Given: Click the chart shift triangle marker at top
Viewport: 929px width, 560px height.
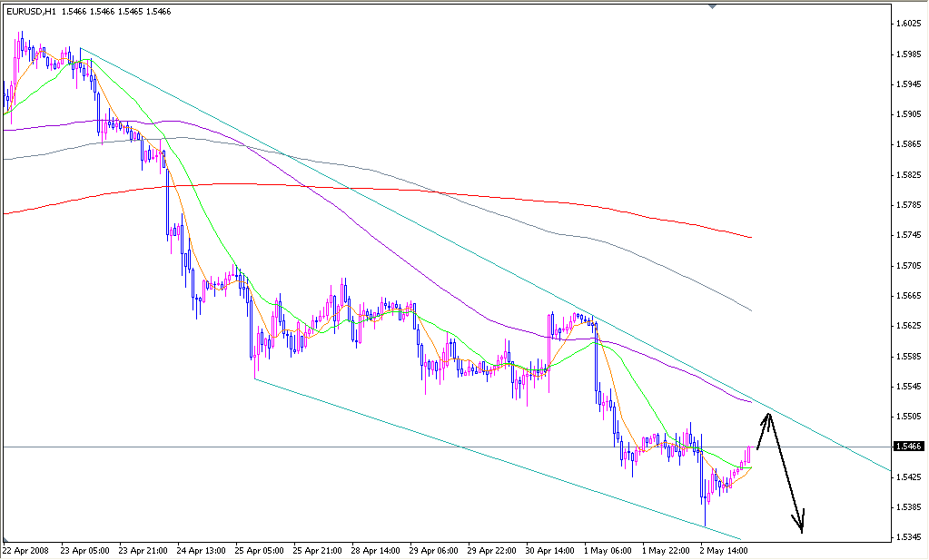Looking at the screenshot, I should 712,6.
